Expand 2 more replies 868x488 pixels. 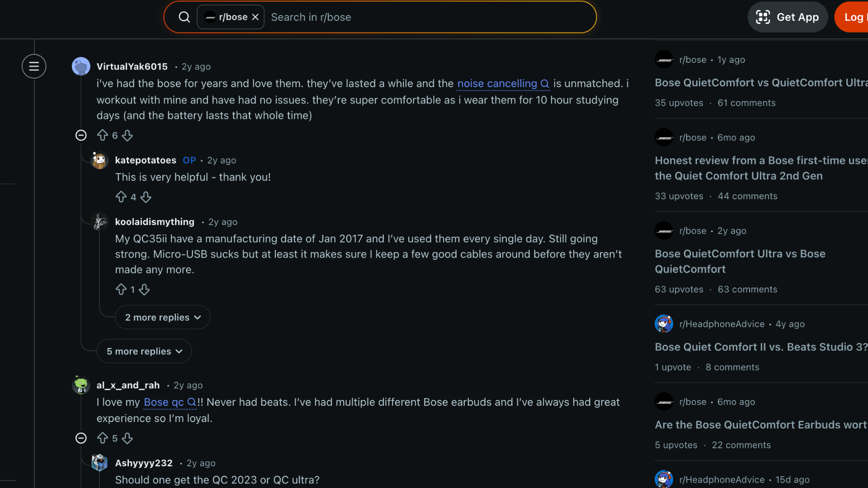pos(162,317)
